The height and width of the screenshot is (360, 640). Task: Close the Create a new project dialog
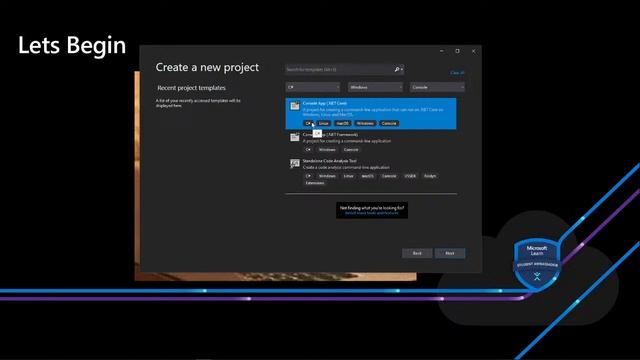tap(473, 51)
